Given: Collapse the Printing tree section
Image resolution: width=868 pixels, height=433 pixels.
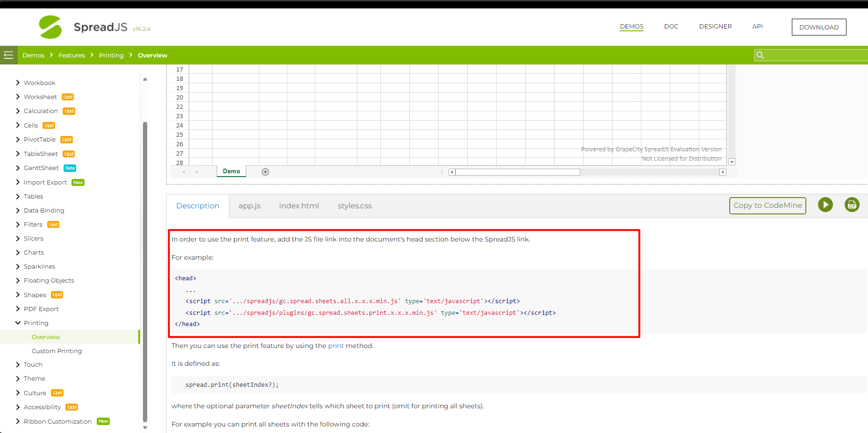Looking at the screenshot, I should [18, 323].
